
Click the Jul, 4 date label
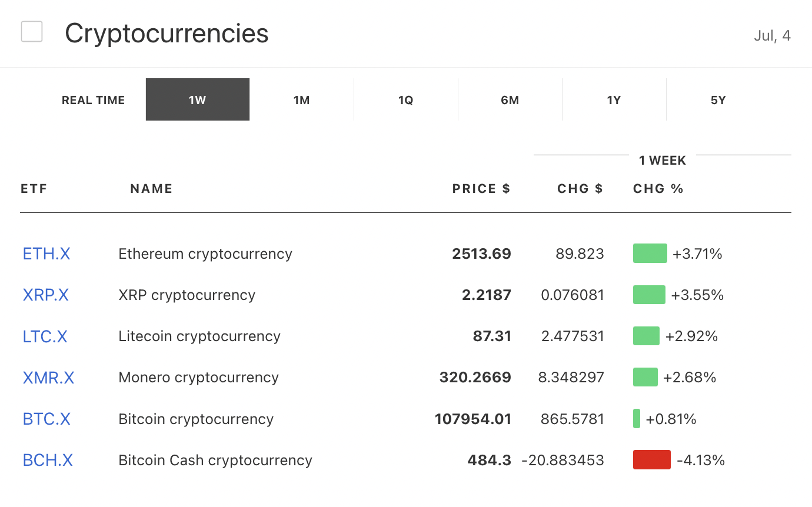772,36
